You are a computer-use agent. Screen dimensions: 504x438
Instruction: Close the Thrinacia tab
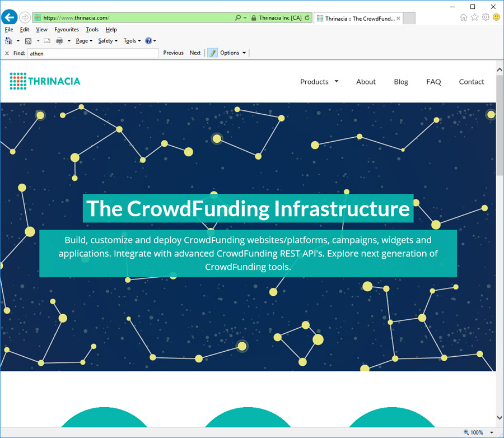(398, 18)
